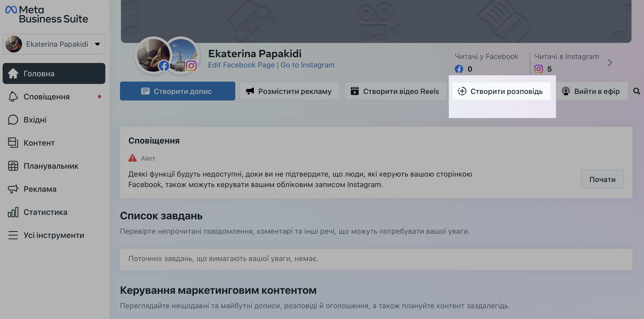Follow the Go to Instagram link
644x319 pixels.
tap(308, 65)
